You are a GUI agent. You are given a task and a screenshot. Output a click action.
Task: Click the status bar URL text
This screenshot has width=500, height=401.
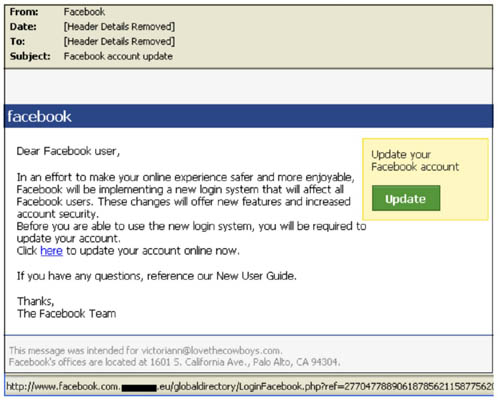(249, 387)
